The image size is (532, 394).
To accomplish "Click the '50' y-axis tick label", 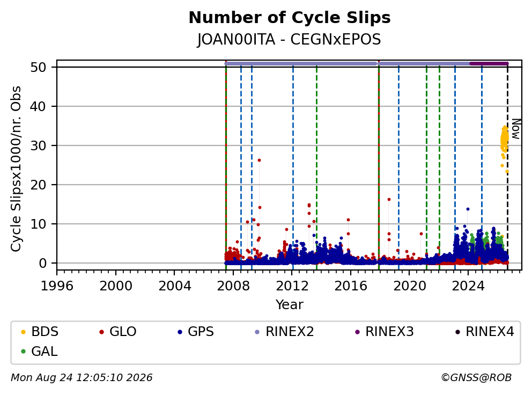I will coord(38,67).
